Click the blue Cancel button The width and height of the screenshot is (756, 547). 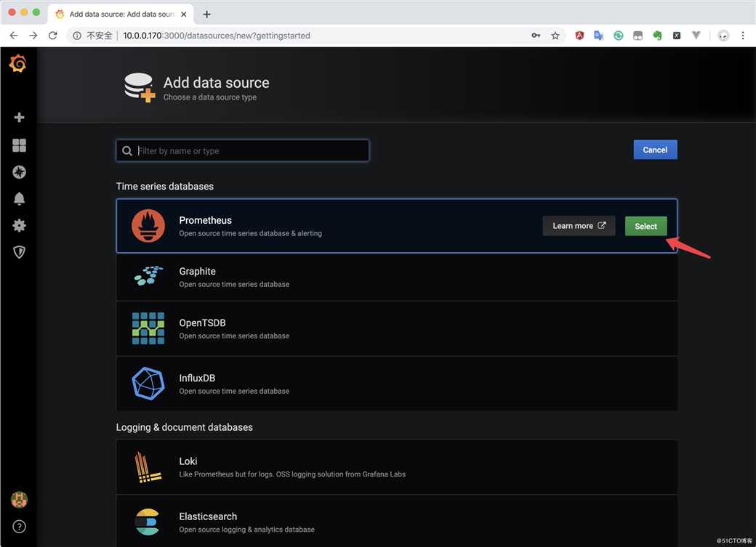pyautogui.click(x=655, y=150)
